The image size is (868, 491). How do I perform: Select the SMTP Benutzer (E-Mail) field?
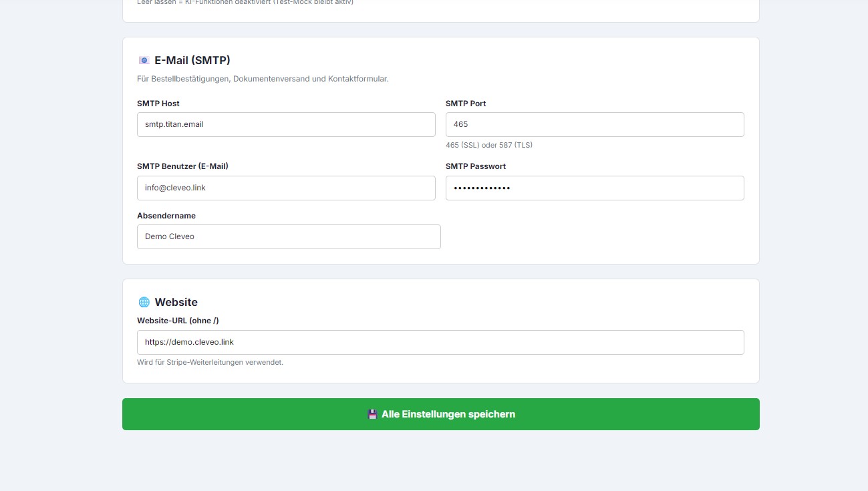286,188
